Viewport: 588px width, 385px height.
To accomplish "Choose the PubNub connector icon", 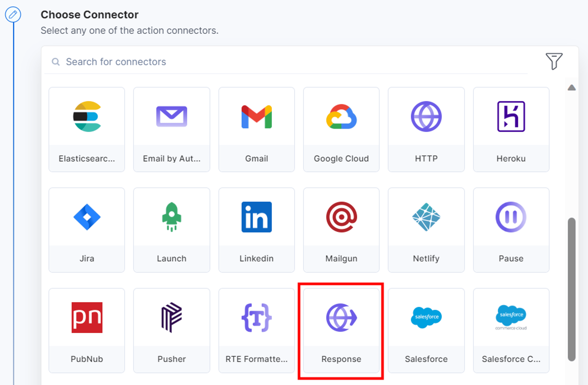I will click(x=87, y=317).
